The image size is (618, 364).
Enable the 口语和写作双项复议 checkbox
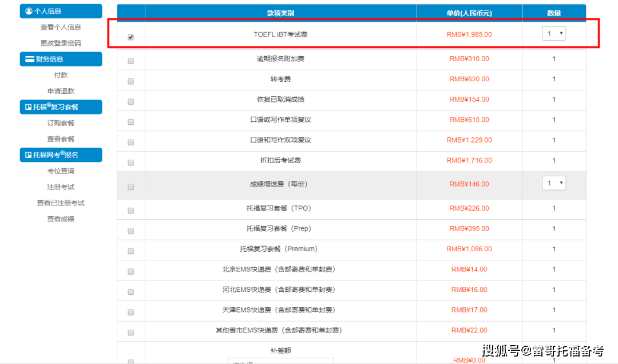click(x=130, y=143)
